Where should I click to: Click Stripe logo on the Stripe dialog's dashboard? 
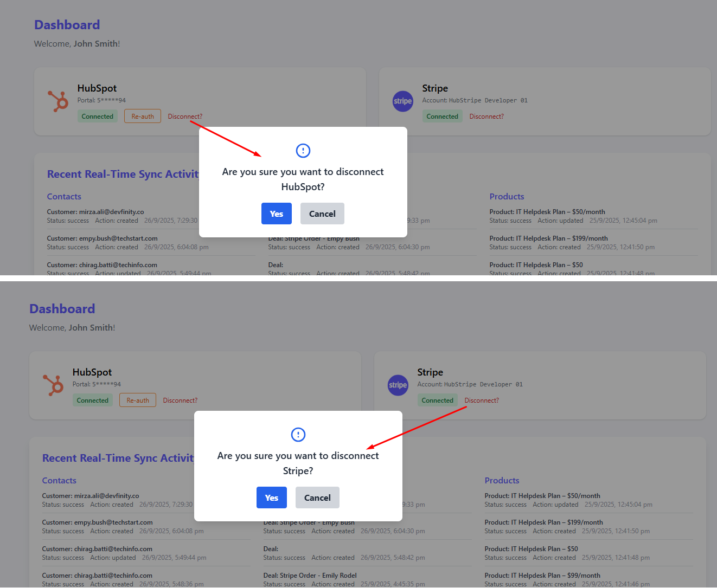(398, 385)
